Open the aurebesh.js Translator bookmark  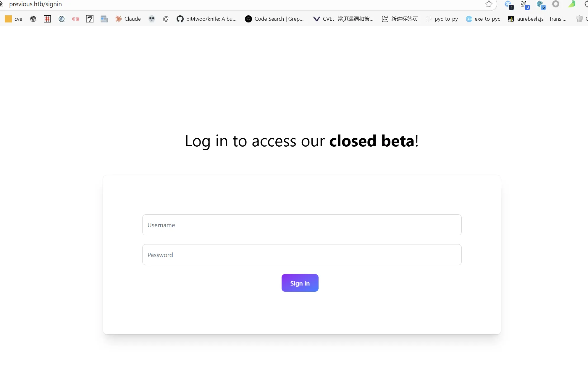pos(537,19)
